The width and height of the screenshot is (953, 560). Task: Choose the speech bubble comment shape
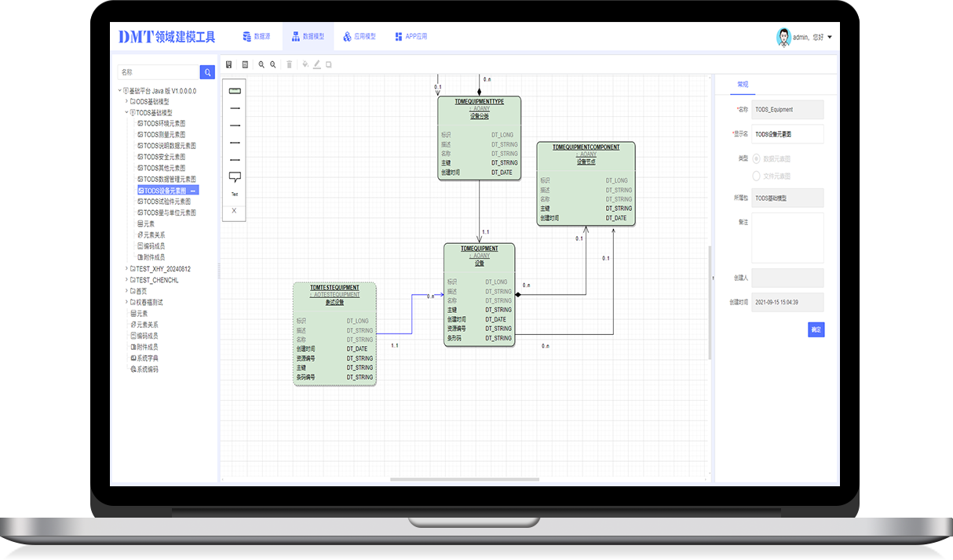click(x=234, y=177)
